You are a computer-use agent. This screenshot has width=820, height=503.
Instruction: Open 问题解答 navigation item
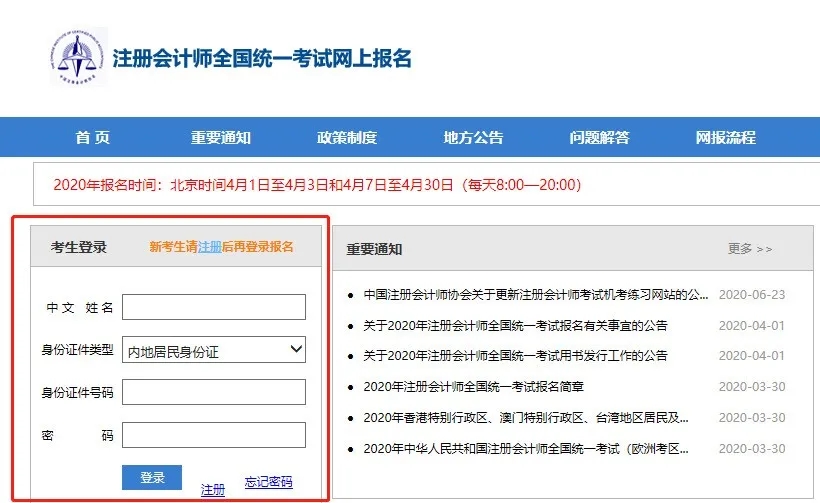599,138
